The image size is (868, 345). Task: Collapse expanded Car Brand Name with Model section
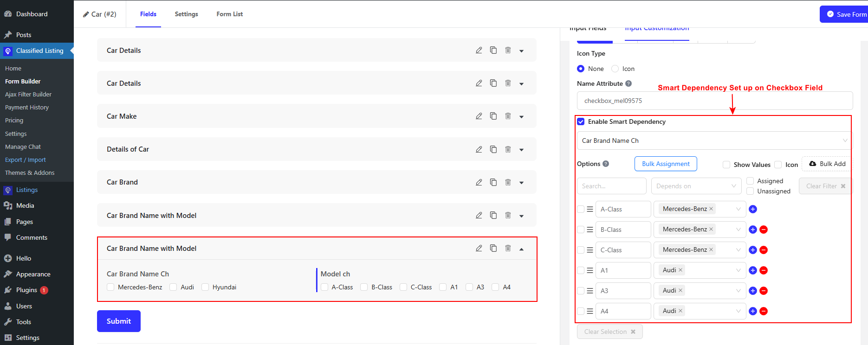[x=522, y=249]
